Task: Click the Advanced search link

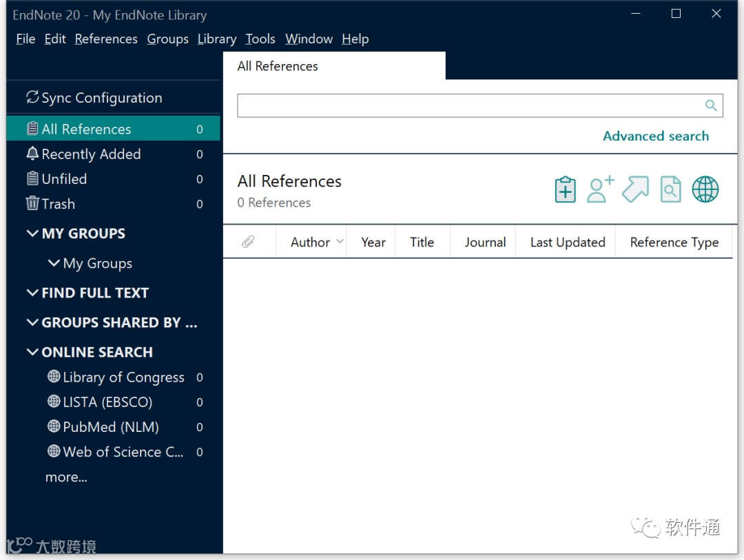Action: point(656,136)
